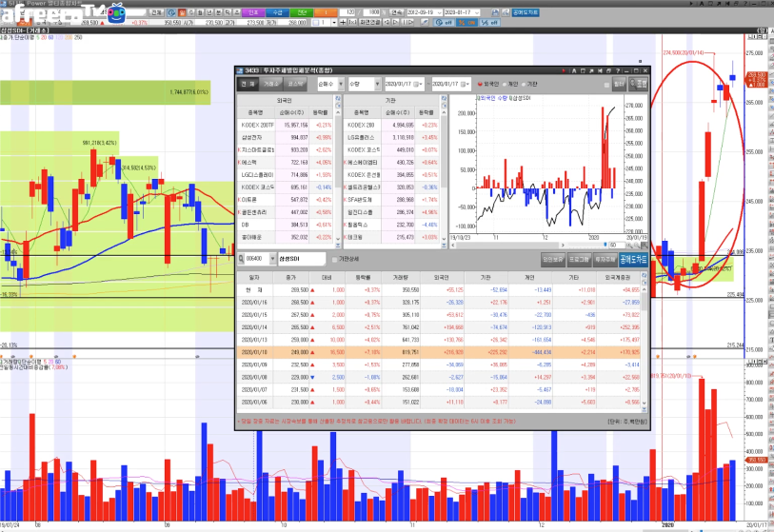
Task: Click the blue 수급 toolbar tab
Action: point(277,12)
